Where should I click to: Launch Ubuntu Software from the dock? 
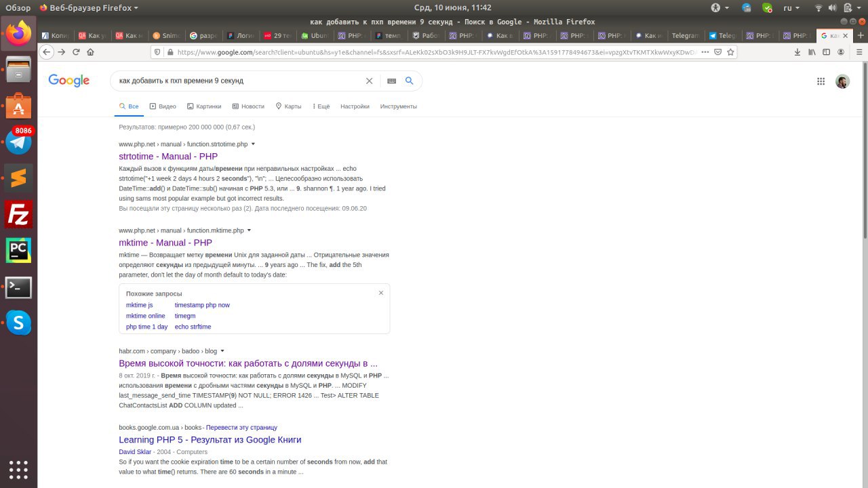coord(18,106)
